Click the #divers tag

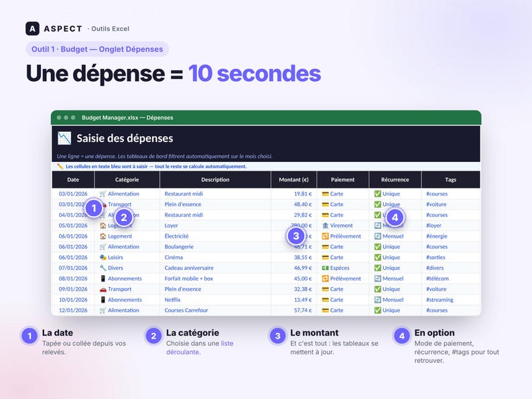point(435,268)
